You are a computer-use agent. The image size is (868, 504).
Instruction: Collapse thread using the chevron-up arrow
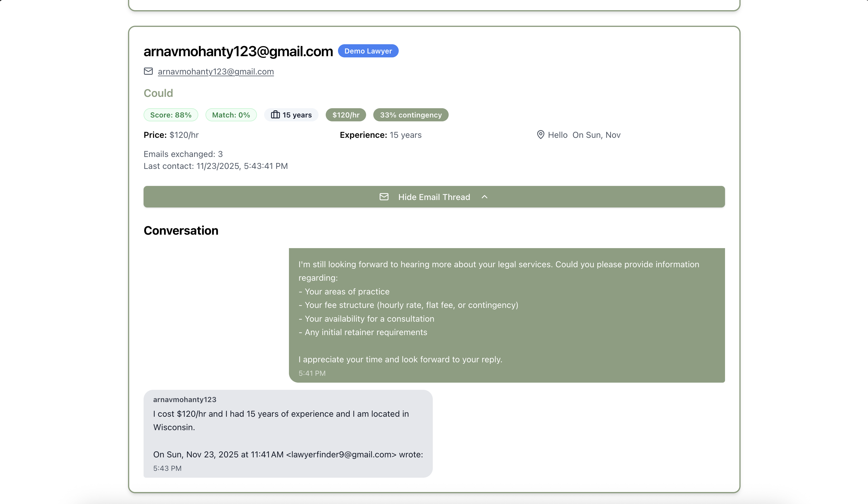click(x=484, y=197)
